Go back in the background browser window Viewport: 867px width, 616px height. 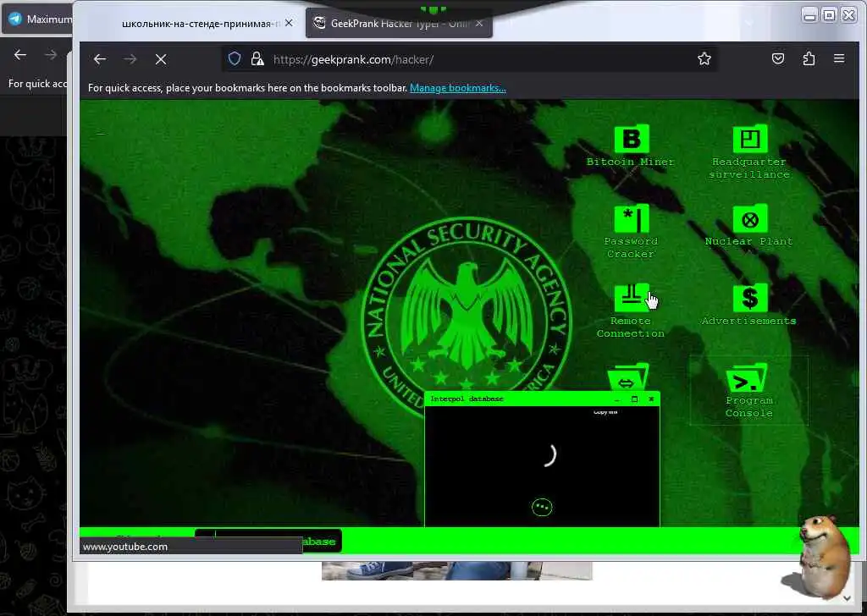point(20,55)
